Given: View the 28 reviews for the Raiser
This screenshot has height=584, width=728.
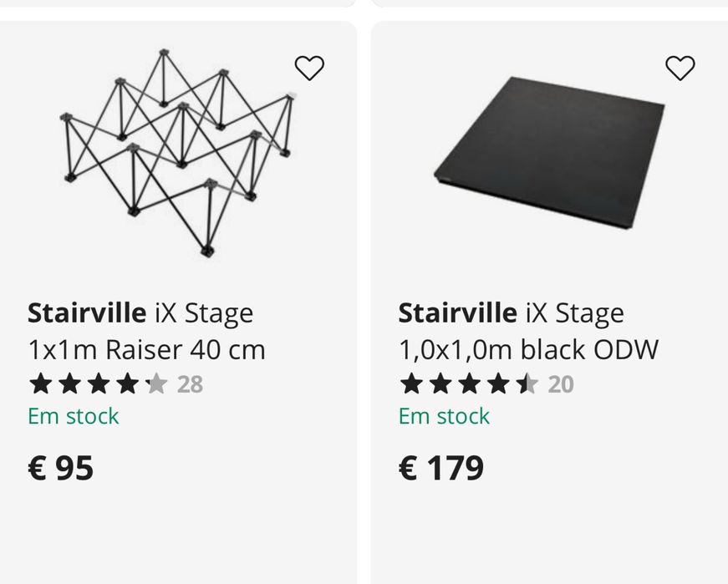Looking at the screenshot, I should pos(190,384).
